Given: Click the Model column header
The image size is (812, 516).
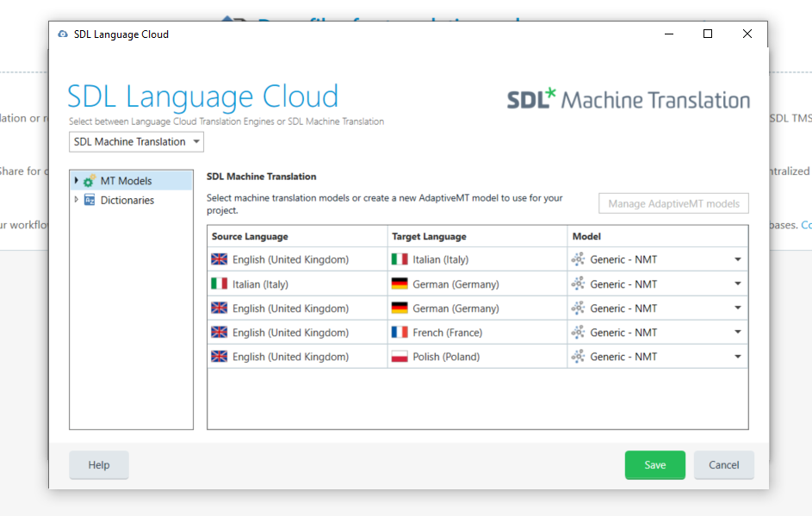Looking at the screenshot, I should tap(658, 236).
